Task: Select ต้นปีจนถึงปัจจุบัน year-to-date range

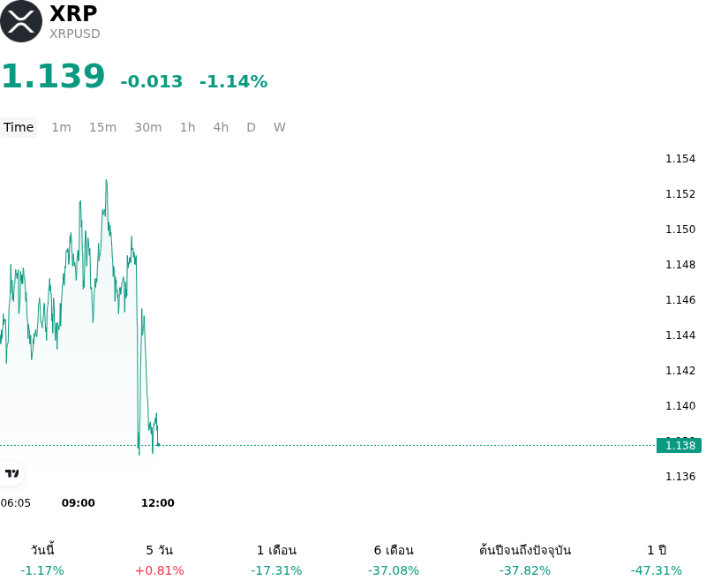Action: 525,560
